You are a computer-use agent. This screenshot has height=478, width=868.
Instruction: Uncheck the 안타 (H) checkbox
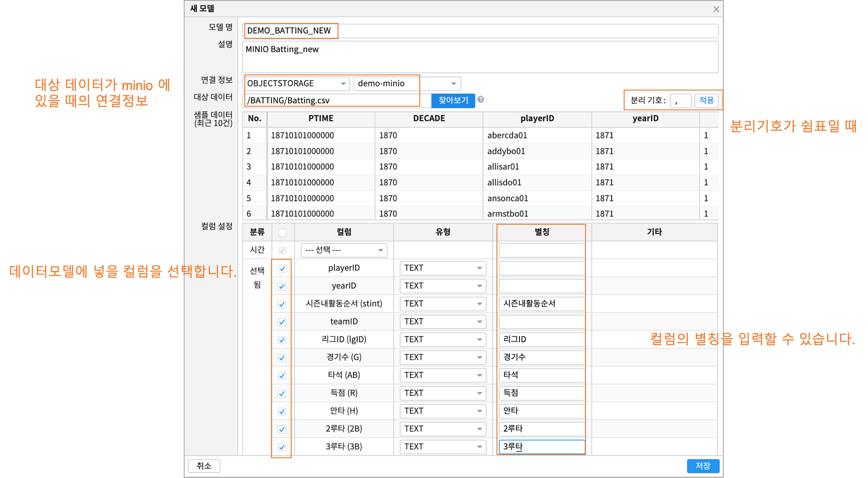point(282,412)
